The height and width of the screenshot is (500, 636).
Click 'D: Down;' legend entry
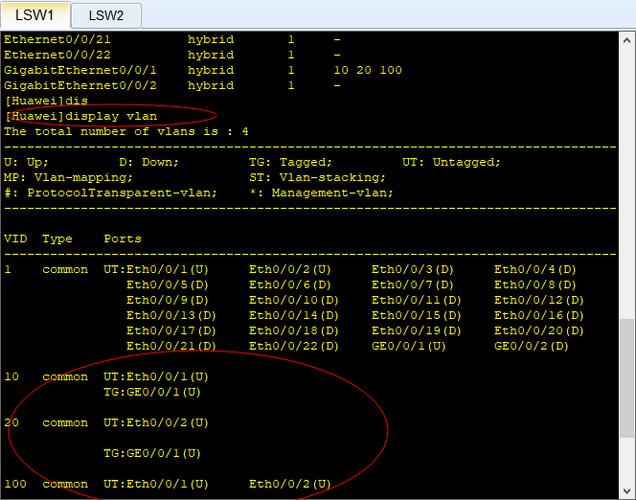[x=149, y=162]
